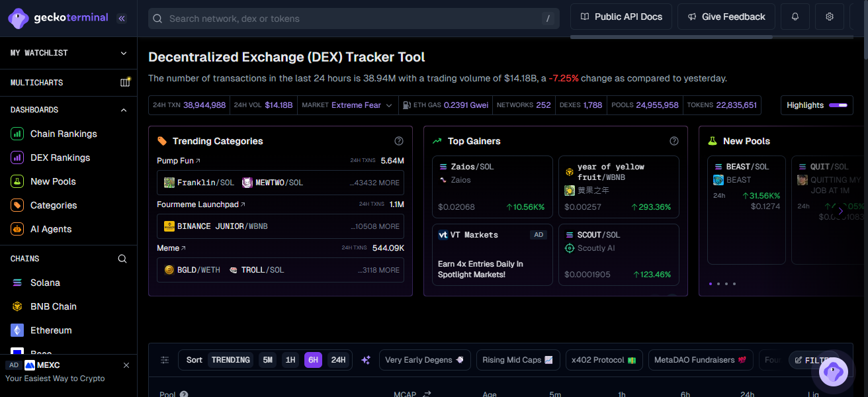The width and height of the screenshot is (868, 397).
Task: Open Public API Docs
Action: pyautogui.click(x=621, y=17)
